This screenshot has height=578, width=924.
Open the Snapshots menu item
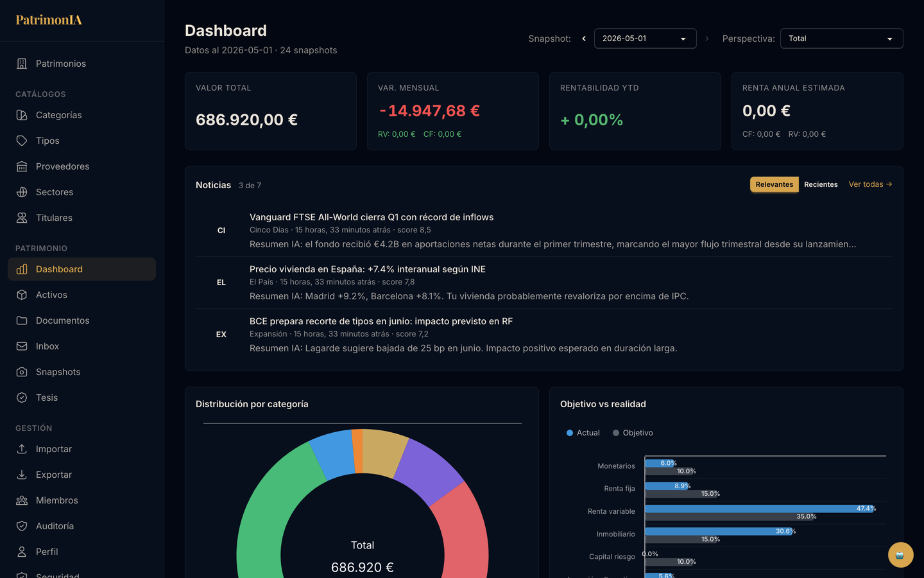coord(81,372)
